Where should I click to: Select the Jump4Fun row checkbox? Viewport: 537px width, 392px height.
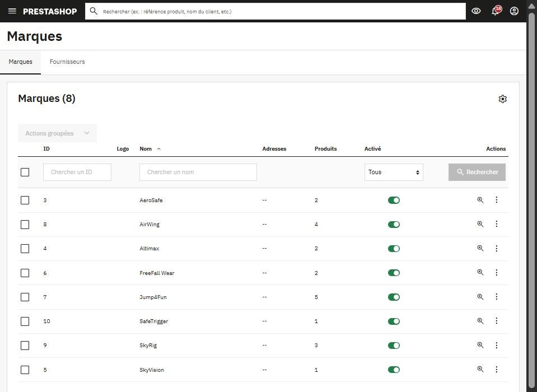point(25,297)
